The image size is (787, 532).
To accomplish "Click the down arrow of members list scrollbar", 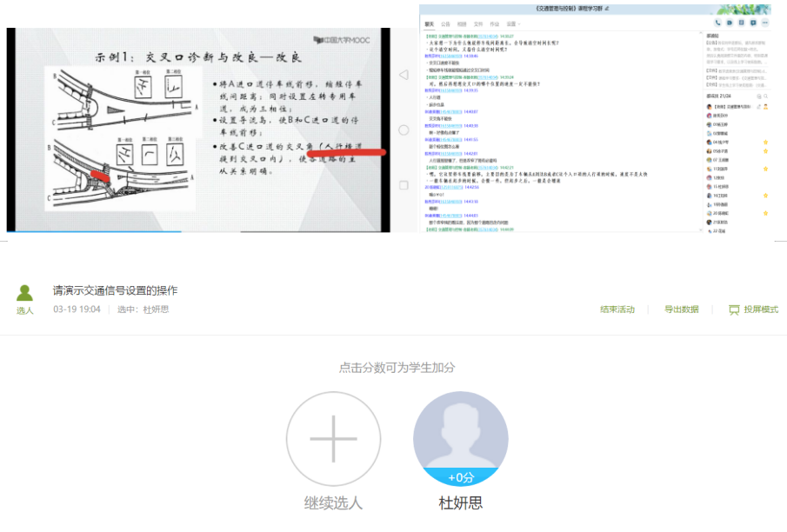I will [x=771, y=229].
